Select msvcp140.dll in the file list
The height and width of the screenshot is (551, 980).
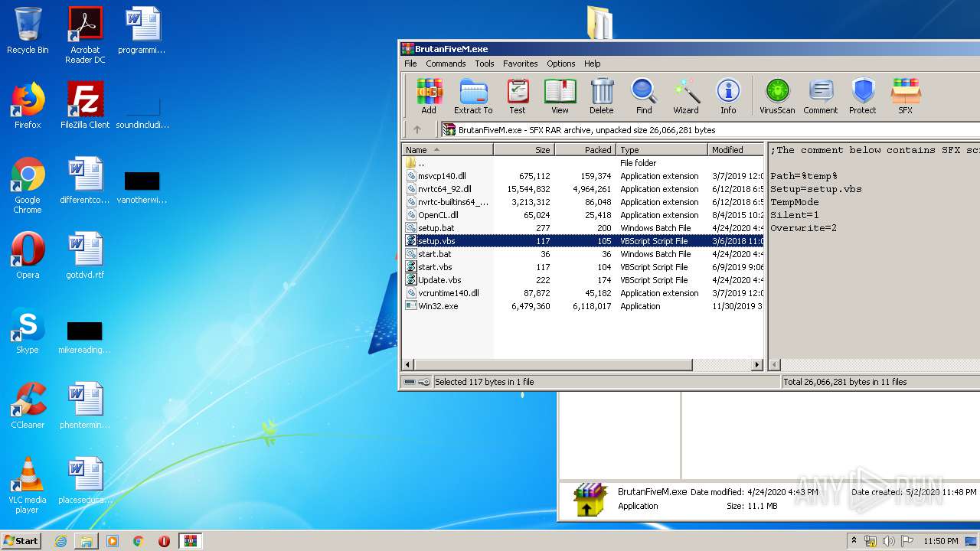point(583,176)
